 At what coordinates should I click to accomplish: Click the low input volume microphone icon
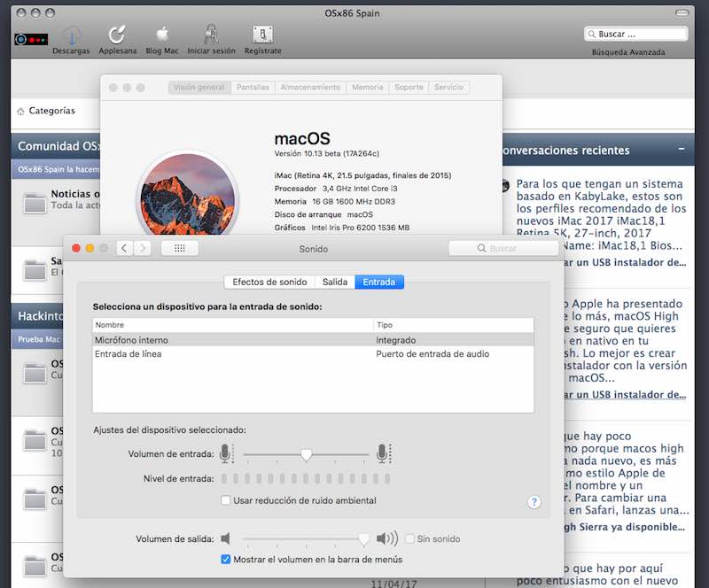(x=226, y=453)
